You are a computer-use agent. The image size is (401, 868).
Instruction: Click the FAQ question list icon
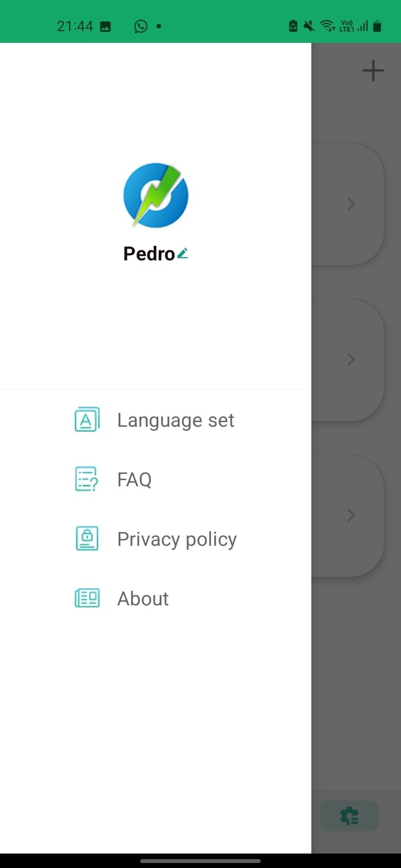coord(87,479)
